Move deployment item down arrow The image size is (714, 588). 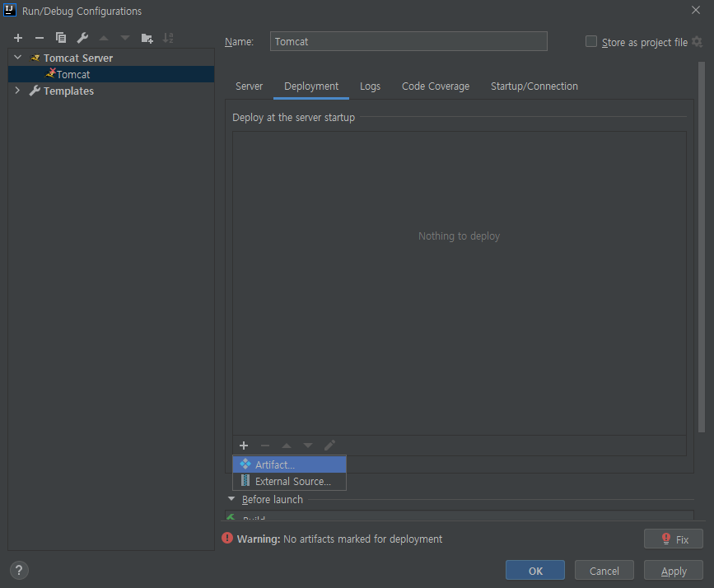pyautogui.click(x=308, y=446)
